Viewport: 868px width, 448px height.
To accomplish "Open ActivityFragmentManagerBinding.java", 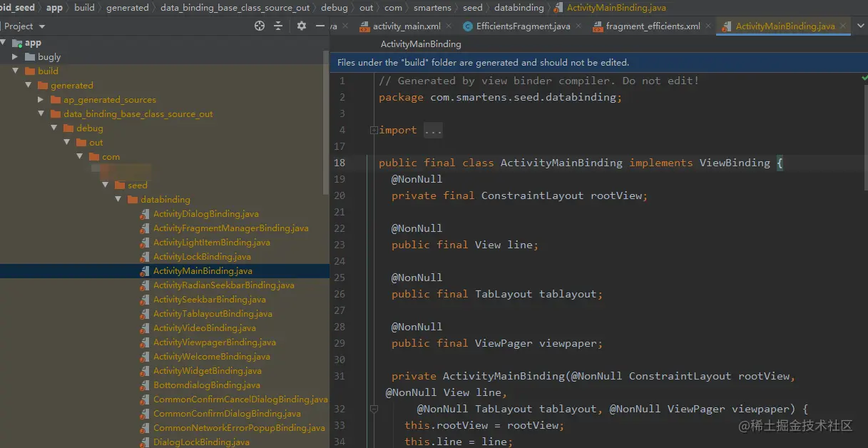I will pos(231,228).
